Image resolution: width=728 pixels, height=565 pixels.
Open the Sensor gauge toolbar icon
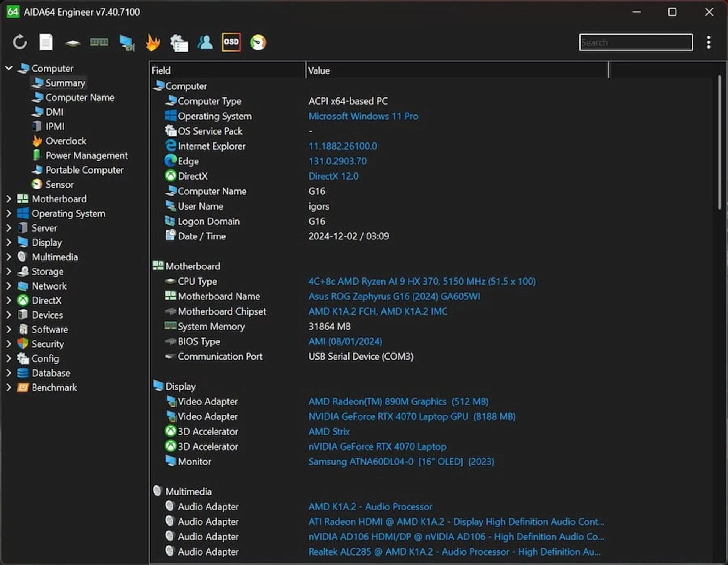pyautogui.click(x=258, y=42)
